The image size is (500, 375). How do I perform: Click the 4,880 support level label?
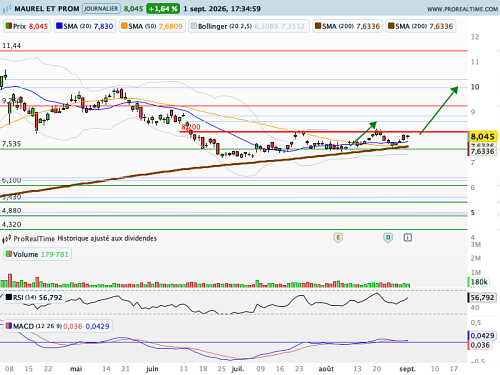[x=11, y=211]
